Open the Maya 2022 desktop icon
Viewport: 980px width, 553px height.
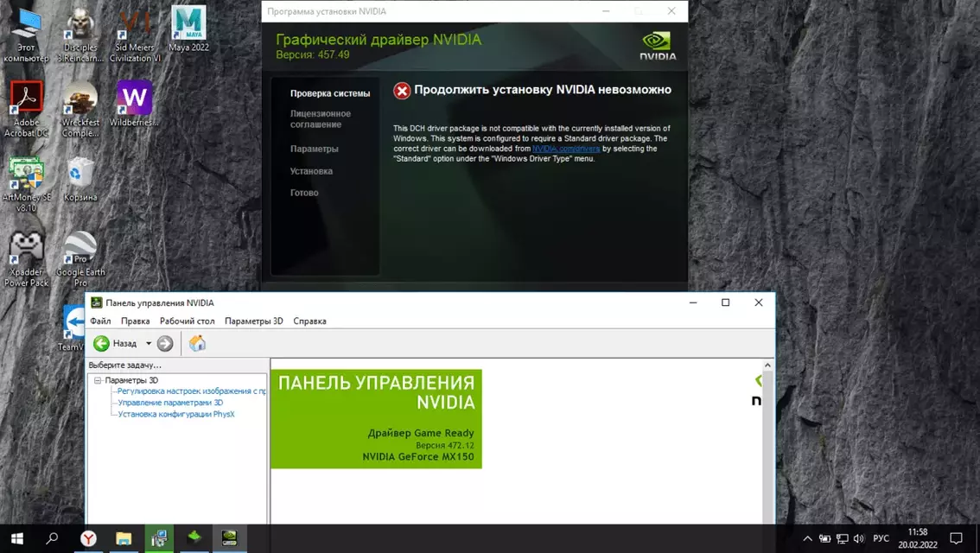pyautogui.click(x=188, y=29)
